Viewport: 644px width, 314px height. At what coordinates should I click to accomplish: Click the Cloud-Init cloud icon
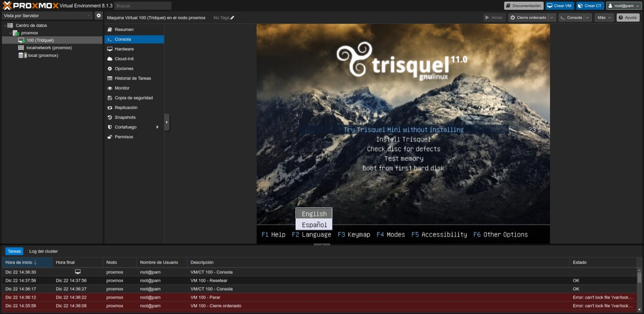click(110, 59)
